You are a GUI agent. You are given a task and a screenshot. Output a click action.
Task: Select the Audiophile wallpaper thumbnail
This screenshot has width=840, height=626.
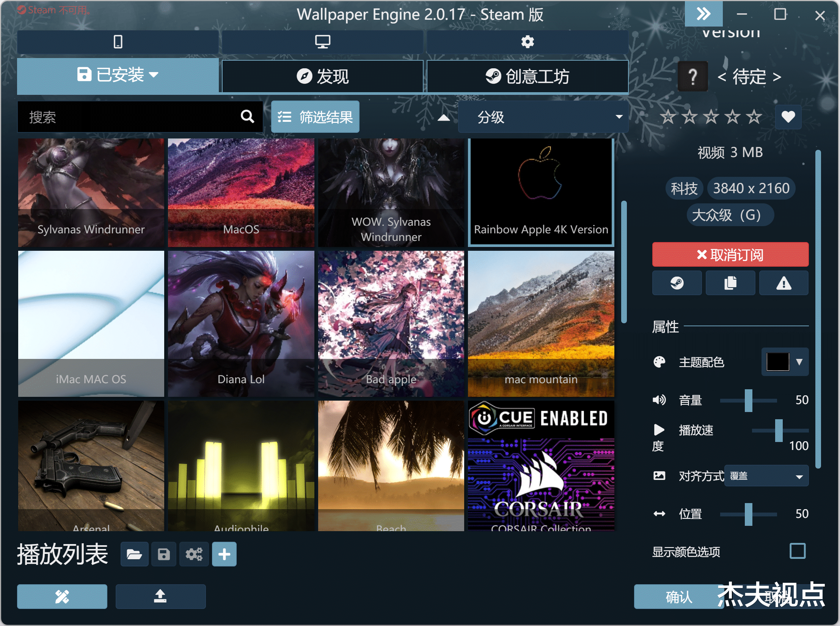coord(241,466)
